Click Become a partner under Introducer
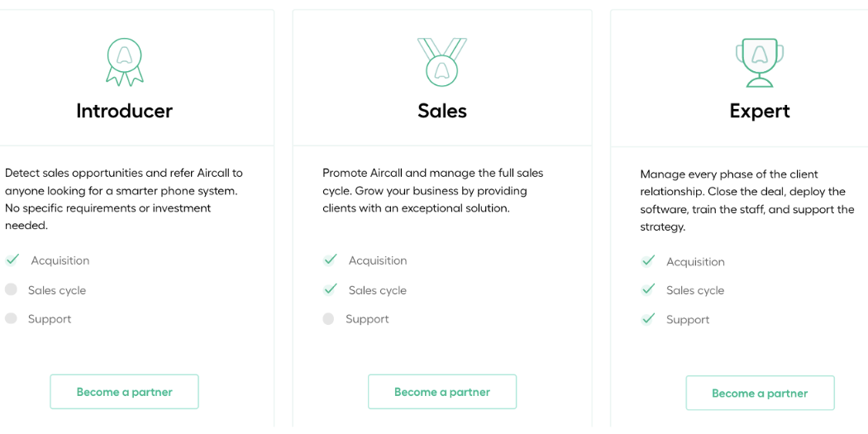868x434 pixels. click(125, 392)
